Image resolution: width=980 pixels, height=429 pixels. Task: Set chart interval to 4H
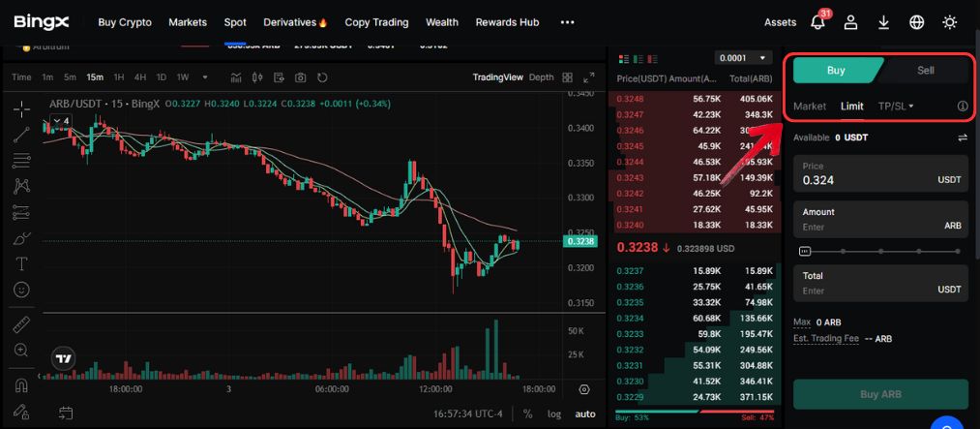click(140, 77)
